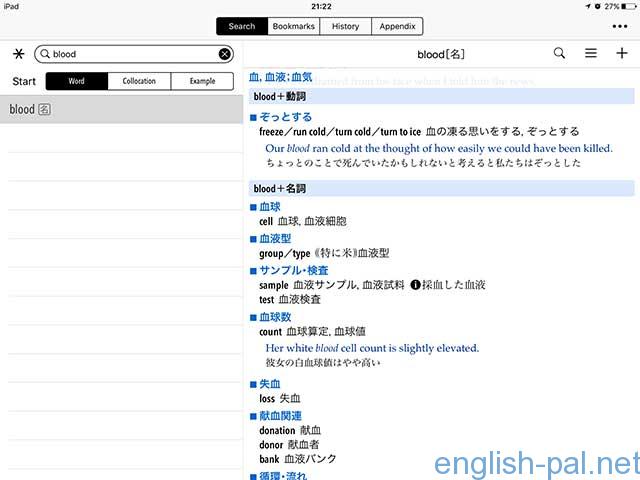Tap the info icon beside 採血した血液

(x=415, y=285)
